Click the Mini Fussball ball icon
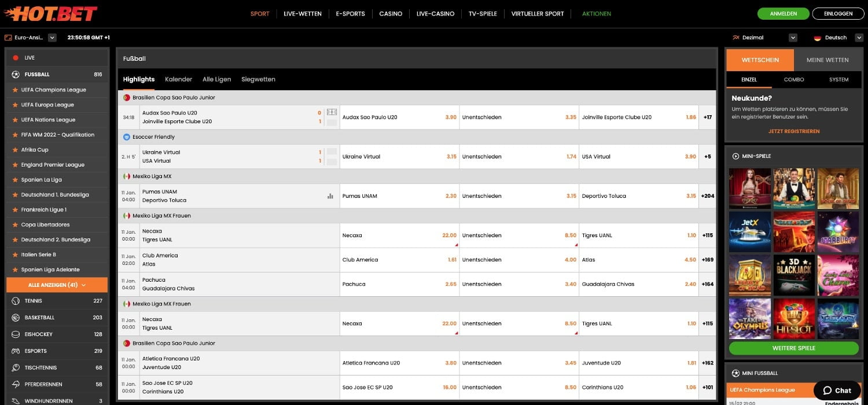 coord(735,373)
